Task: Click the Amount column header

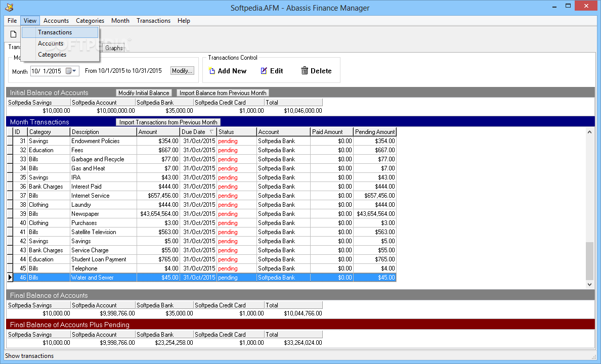Action: [158, 132]
